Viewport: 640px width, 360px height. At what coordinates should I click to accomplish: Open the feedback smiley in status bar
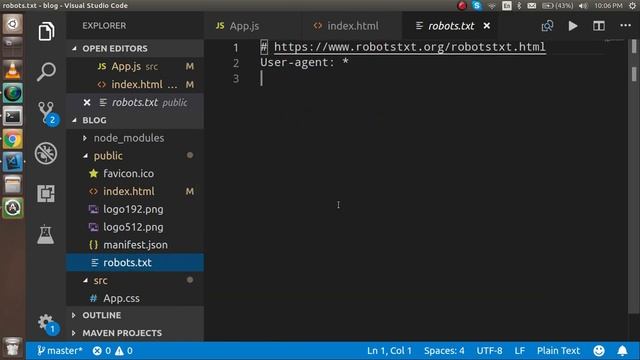pyautogui.click(x=599, y=351)
